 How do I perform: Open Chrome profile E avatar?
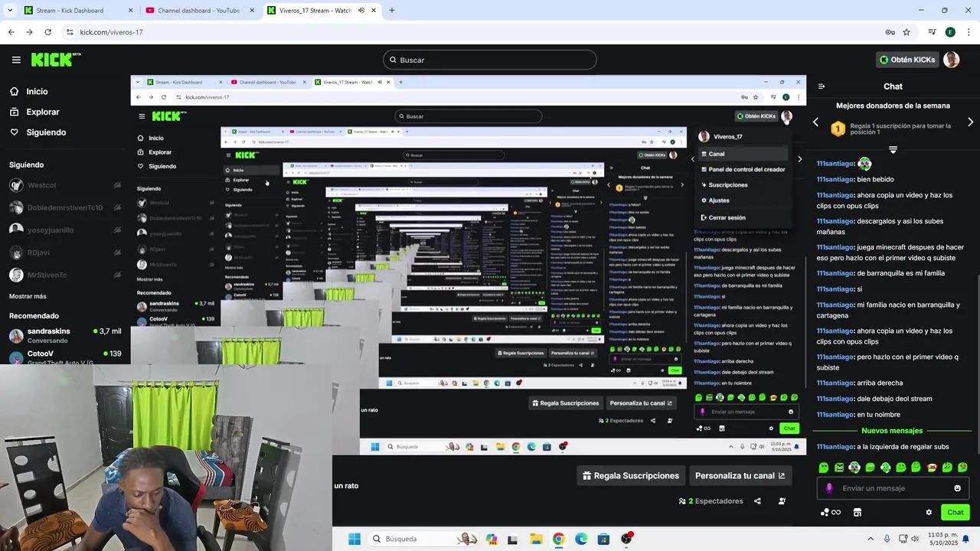(x=950, y=32)
